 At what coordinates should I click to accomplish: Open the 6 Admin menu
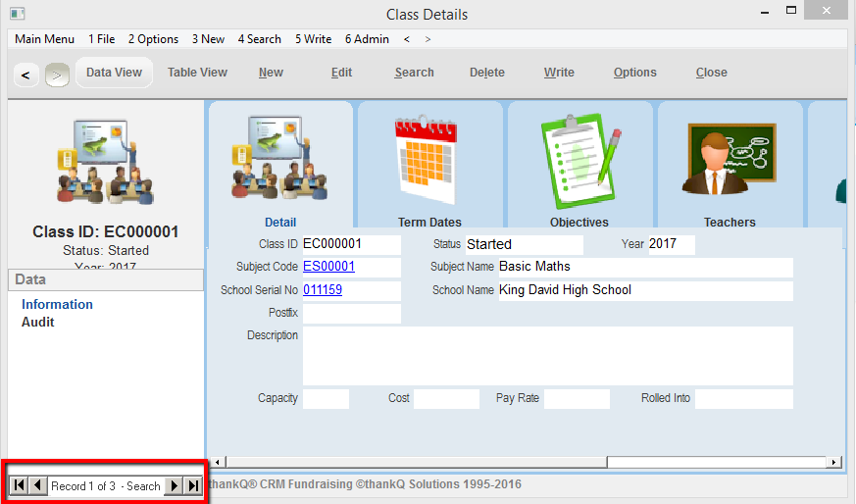pyautogui.click(x=367, y=39)
